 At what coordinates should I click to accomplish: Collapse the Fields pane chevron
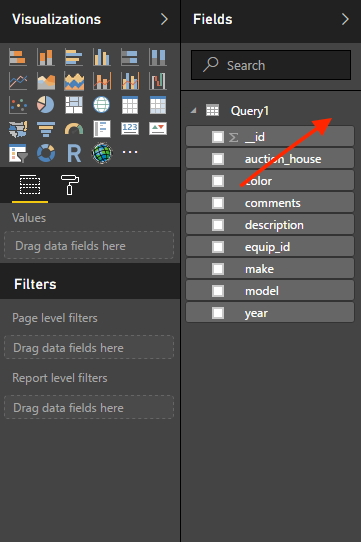[x=345, y=19]
